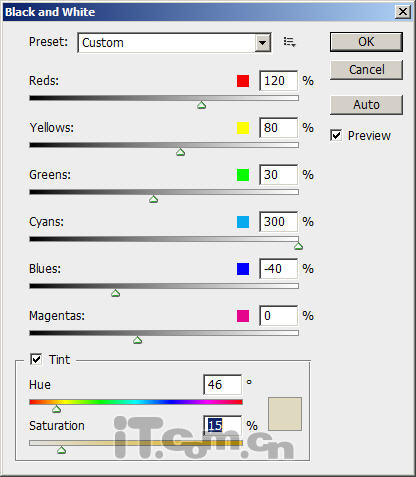
Task: Click the Cyans value input field
Action: click(x=279, y=222)
